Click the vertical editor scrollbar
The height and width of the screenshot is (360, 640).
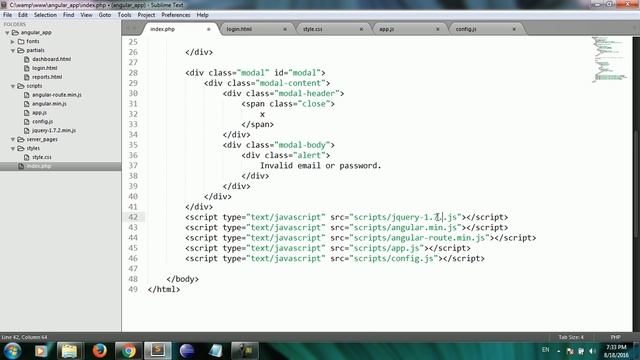coord(636,184)
